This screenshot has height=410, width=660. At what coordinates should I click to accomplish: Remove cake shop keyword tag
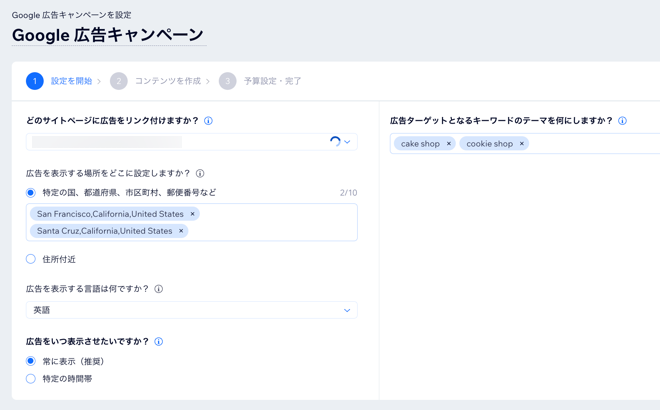[x=449, y=144]
